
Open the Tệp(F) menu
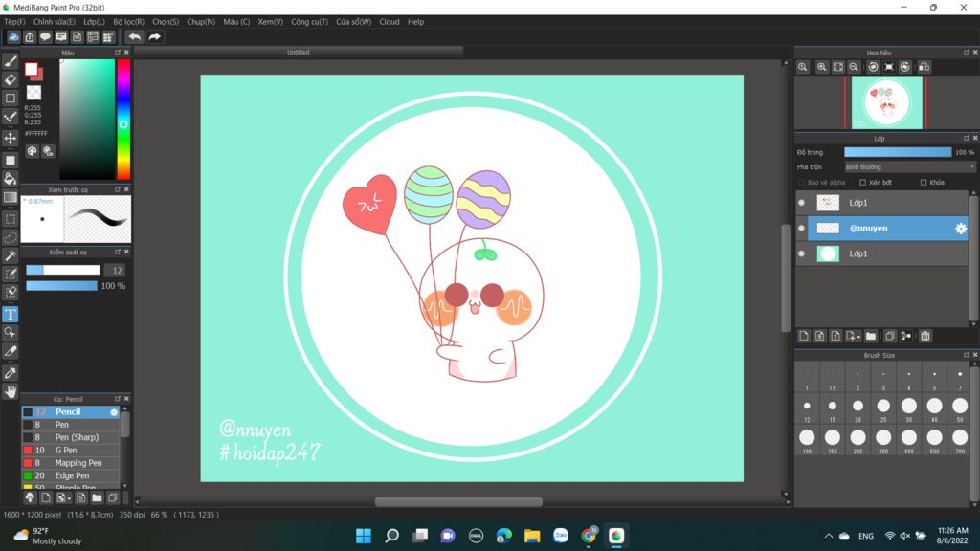tap(14, 22)
